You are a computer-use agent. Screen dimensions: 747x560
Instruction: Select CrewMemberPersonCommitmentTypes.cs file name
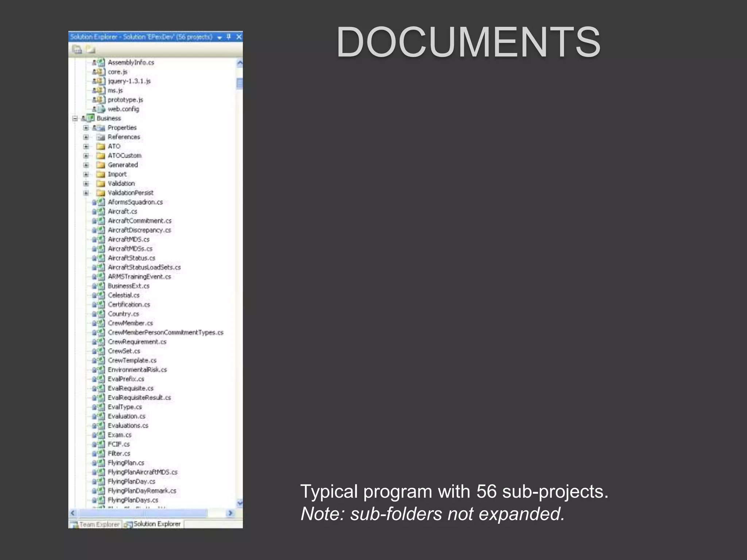point(166,332)
